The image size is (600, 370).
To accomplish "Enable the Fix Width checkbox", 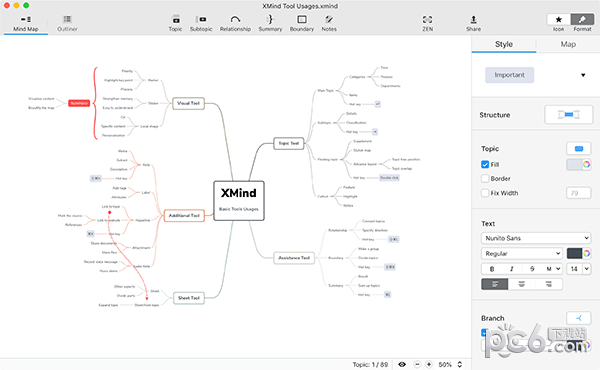I will point(485,193).
